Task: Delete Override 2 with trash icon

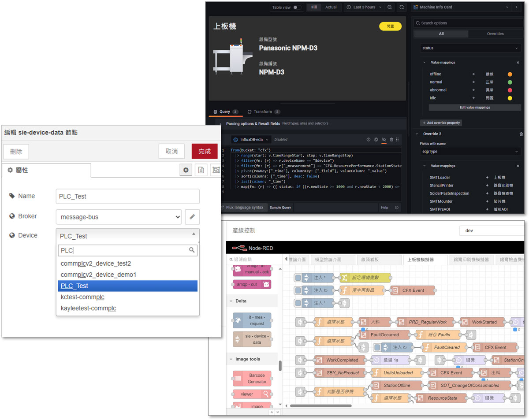Action: pyautogui.click(x=521, y=134)
